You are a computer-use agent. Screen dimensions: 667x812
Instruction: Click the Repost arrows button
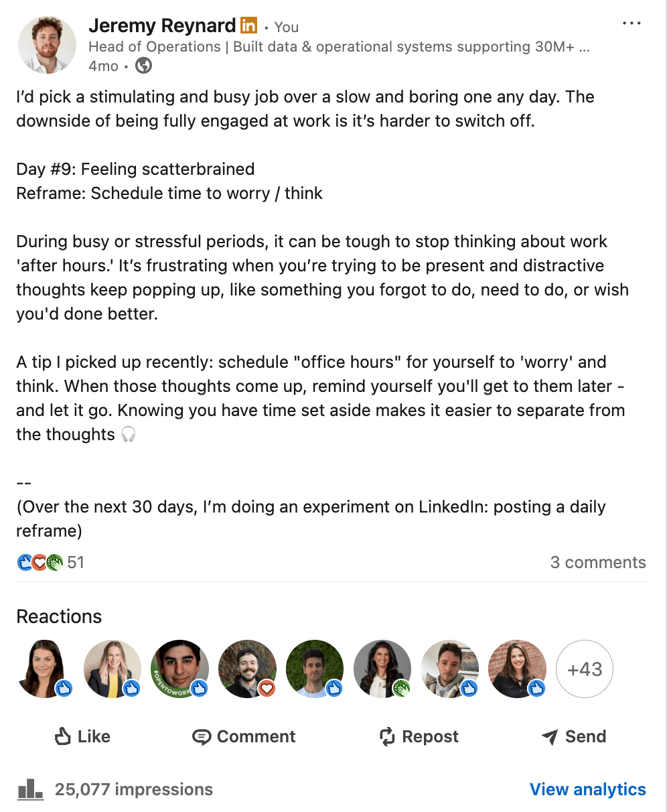(x=419, y=736)
